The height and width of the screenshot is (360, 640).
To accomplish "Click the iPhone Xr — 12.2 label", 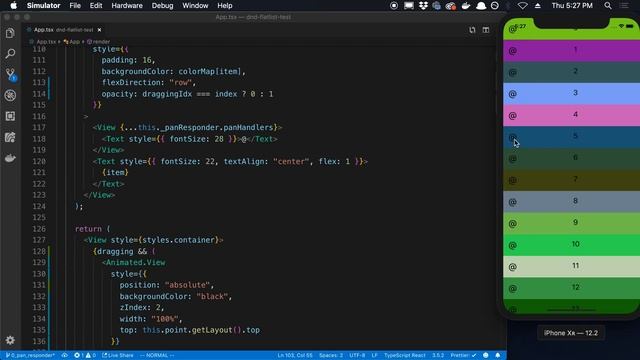I will pos(571,333).
